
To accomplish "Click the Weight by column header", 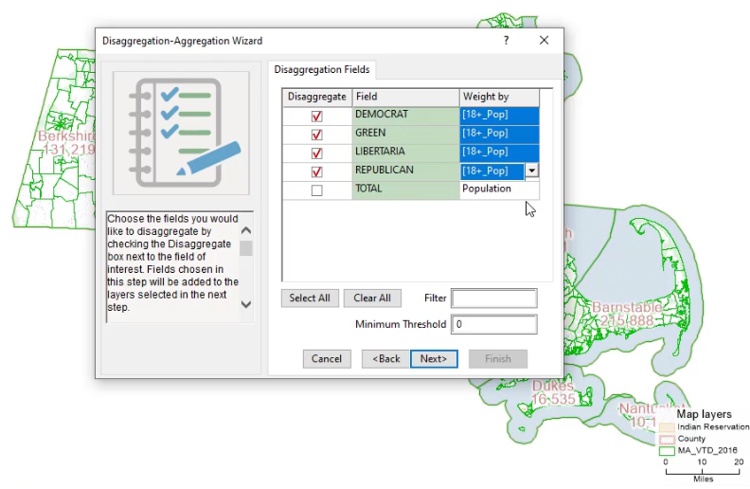I will coord(498,97).
